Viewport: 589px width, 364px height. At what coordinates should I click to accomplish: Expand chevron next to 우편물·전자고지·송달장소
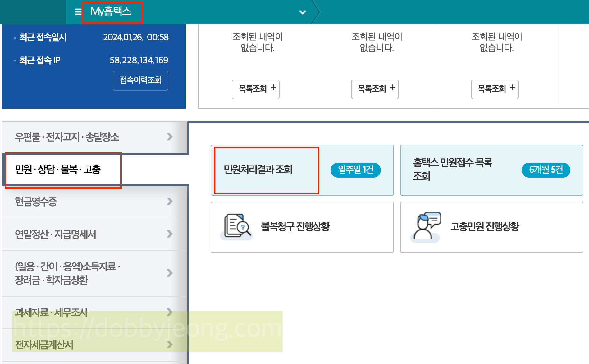(169, 137)
